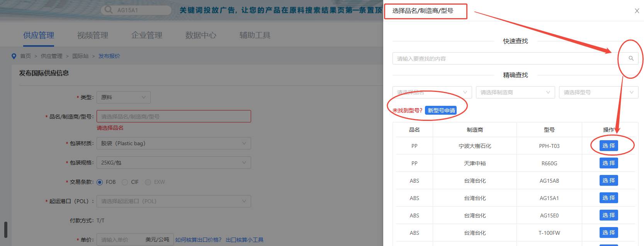Click the 宁波大榭石化 manufacturer cell
The image size is (644, 246).
coord(475,146)
